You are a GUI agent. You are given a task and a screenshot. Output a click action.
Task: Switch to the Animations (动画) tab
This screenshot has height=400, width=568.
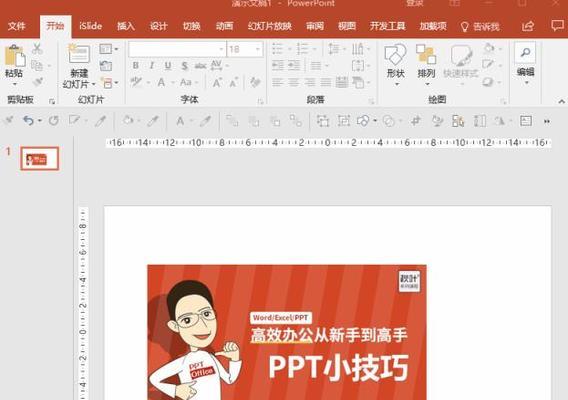pos(224,26)
